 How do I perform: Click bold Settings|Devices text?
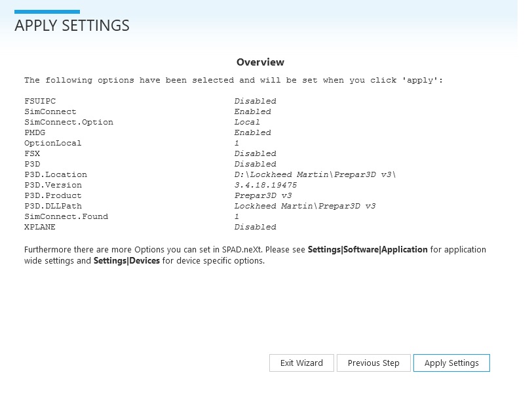coord(126,261)
